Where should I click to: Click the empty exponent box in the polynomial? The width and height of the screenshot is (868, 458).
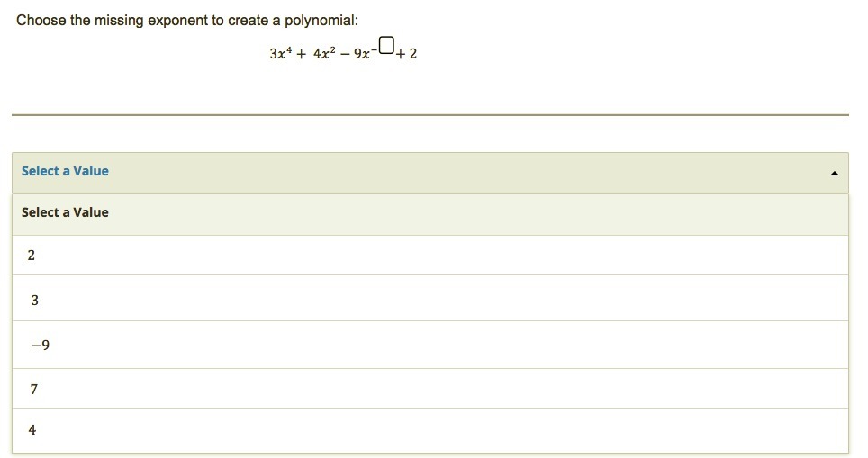pyautogui.click(x=387, y=45)
